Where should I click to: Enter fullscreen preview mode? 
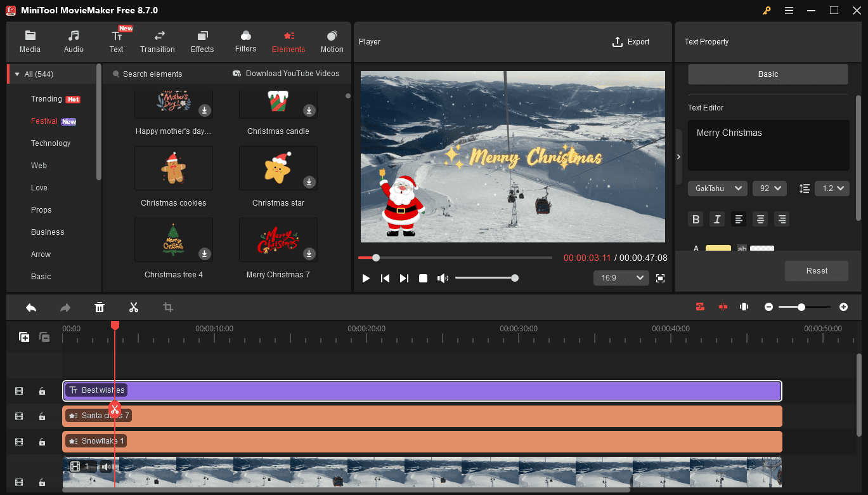click(661, 278)
